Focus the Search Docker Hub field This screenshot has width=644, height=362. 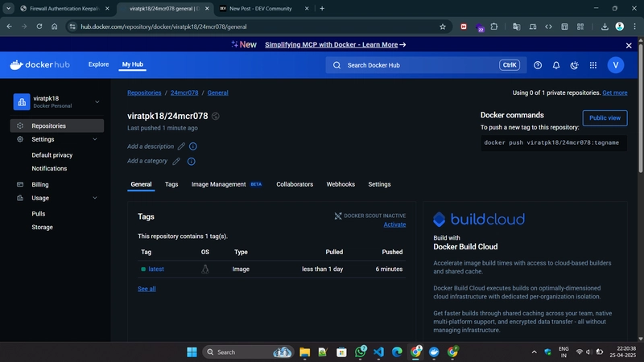coord(426,65)
